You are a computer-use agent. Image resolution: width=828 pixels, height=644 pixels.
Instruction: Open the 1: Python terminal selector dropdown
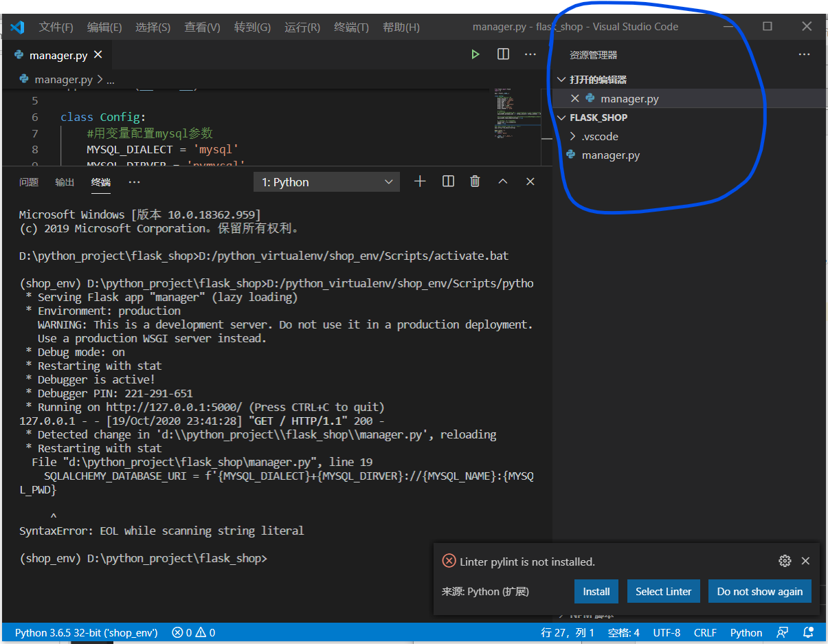tap(326, 182)
